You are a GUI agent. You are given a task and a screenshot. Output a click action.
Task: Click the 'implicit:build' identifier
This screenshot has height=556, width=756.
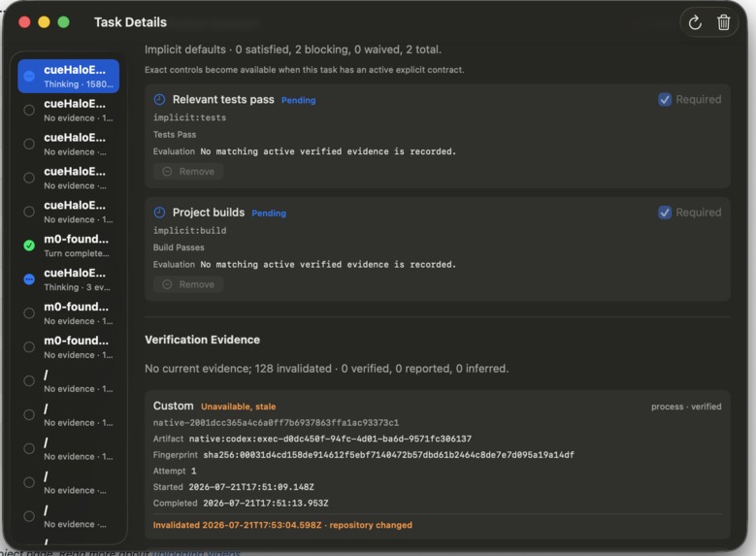[x=189, y=231]
